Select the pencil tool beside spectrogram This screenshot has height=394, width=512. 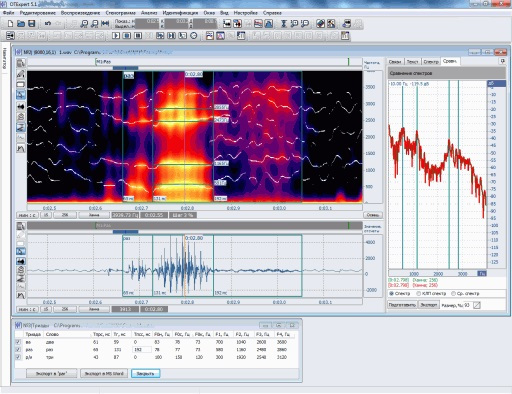[21, 74]
